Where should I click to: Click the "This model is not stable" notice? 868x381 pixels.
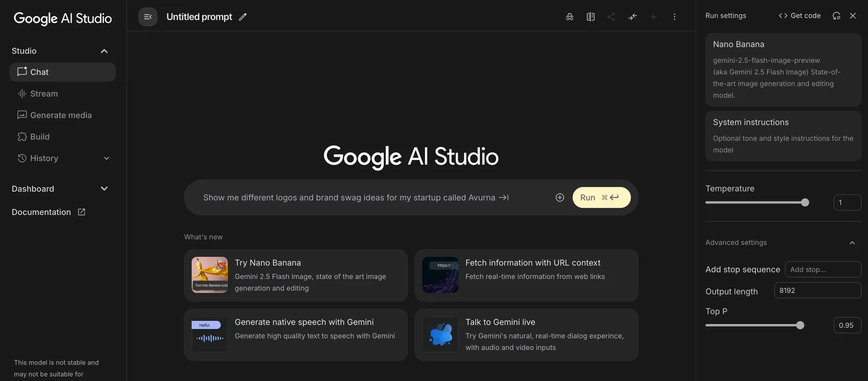click(x=56, y=368)
